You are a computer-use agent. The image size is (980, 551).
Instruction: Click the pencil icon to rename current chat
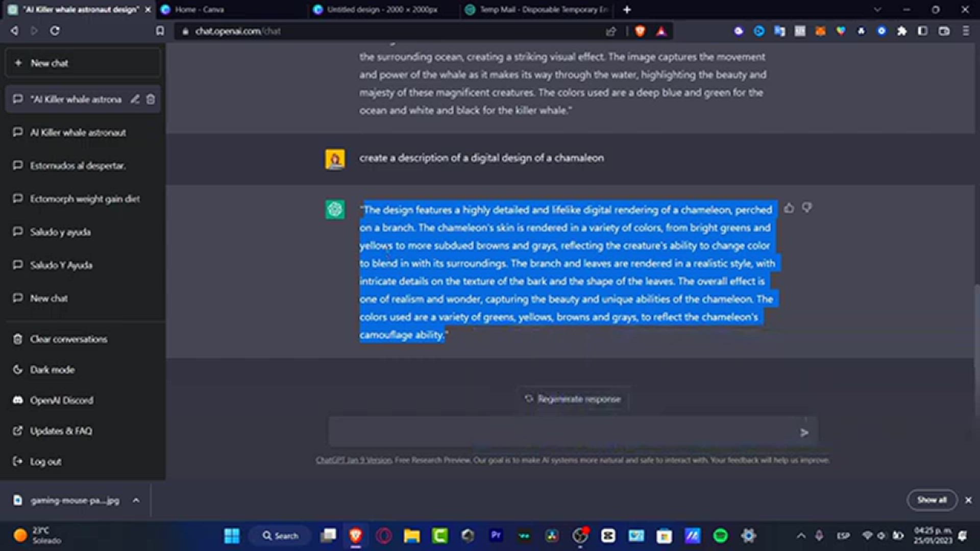pyautogui.click(x=135, y=99)
